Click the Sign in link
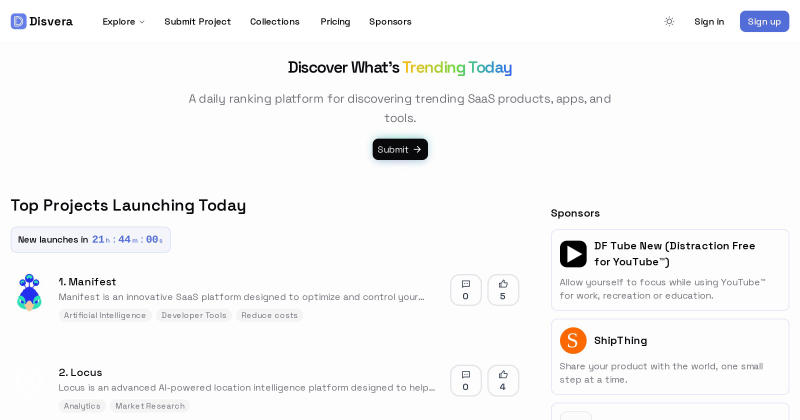This screenshot has width=800, height=420. pyautogui.click(x=709, y=21)
